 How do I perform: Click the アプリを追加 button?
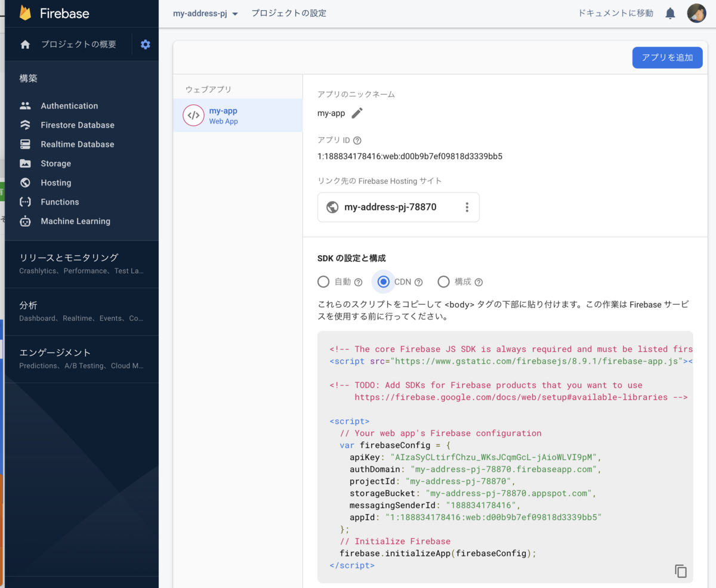[667, 57]
